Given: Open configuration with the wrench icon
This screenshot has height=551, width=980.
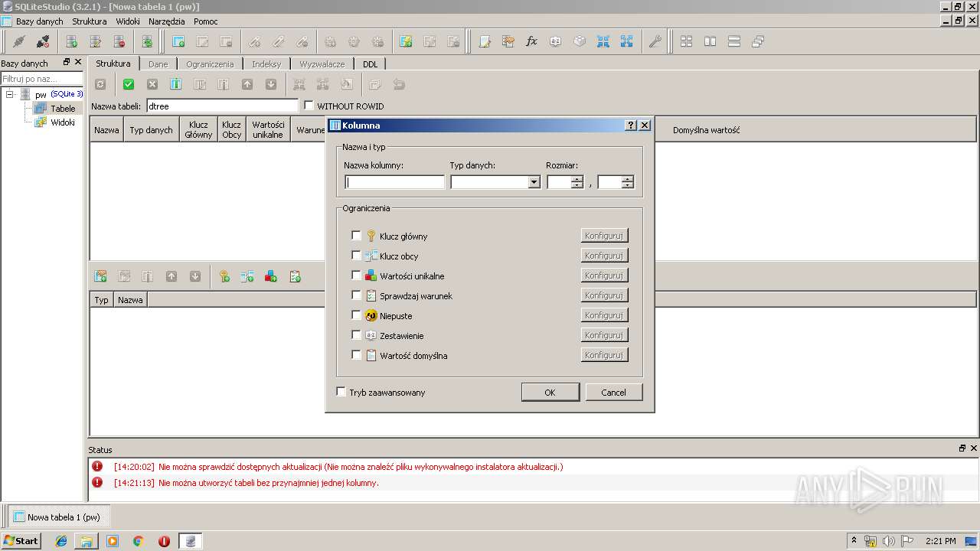Looking at the screenshot, I should point(655,41).
